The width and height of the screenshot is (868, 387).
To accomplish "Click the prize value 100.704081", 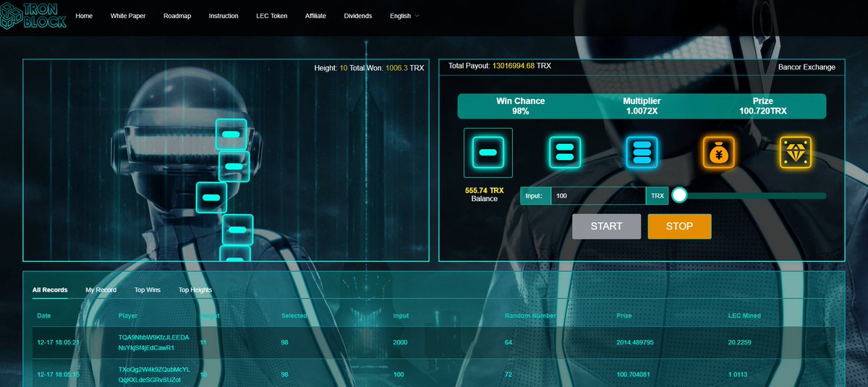I will 633,375.
